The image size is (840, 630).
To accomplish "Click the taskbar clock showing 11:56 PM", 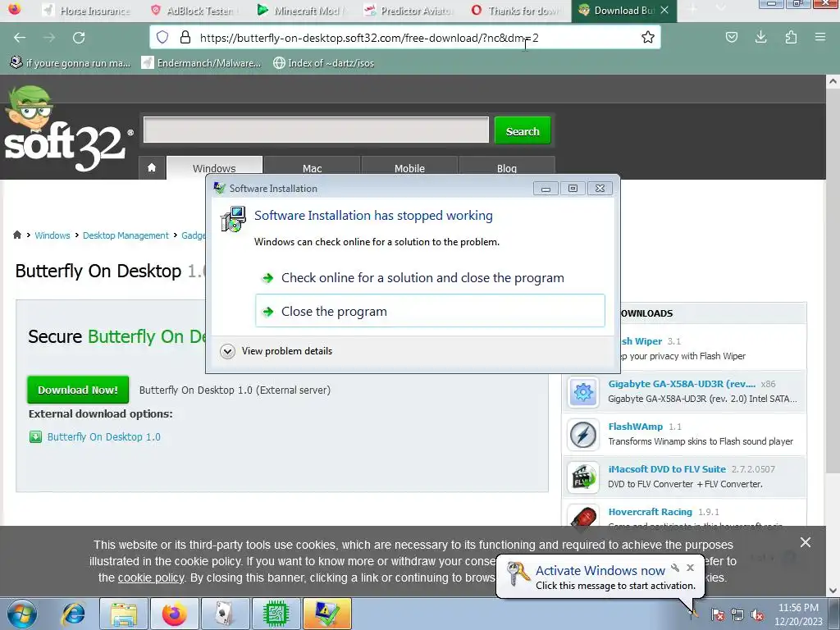I will click(797, 614).
